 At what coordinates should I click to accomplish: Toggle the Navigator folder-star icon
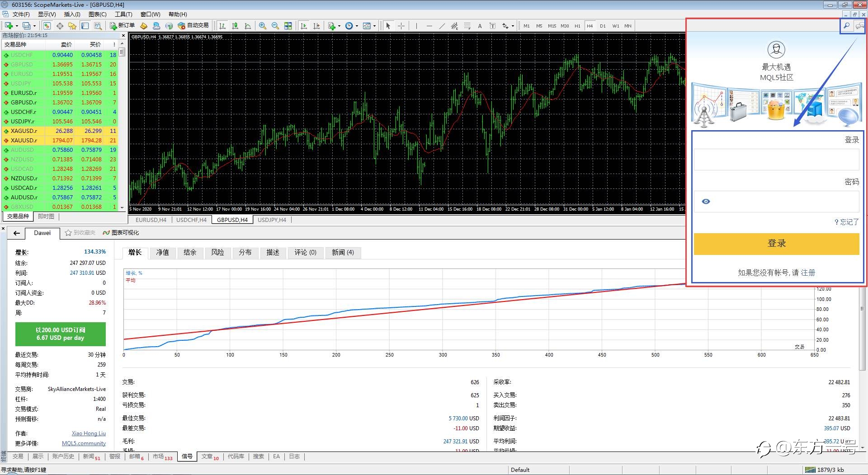[72, 26]
